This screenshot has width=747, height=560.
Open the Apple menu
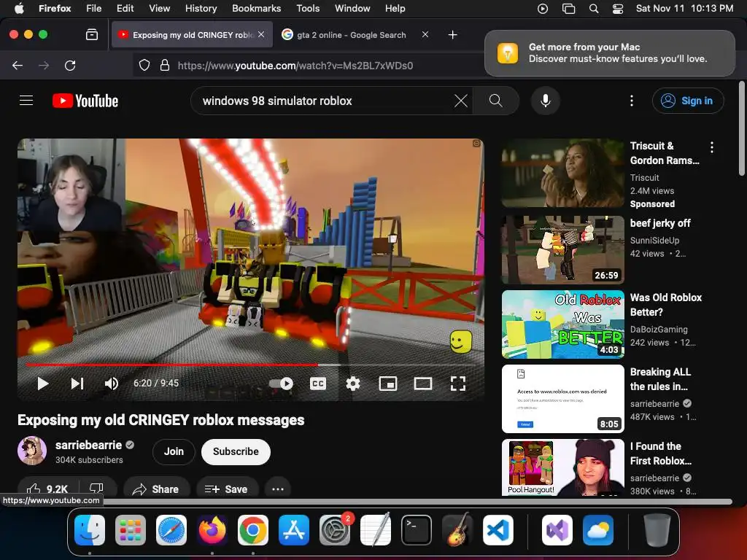coord(19,8)
